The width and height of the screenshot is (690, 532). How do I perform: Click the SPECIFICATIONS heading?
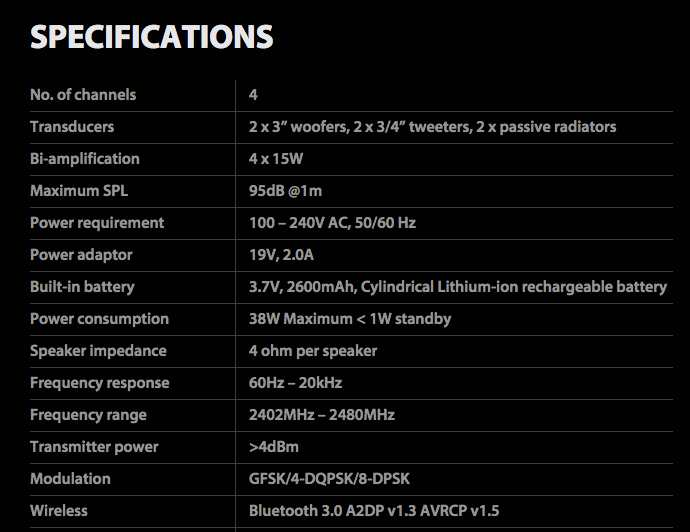[152, 37]
